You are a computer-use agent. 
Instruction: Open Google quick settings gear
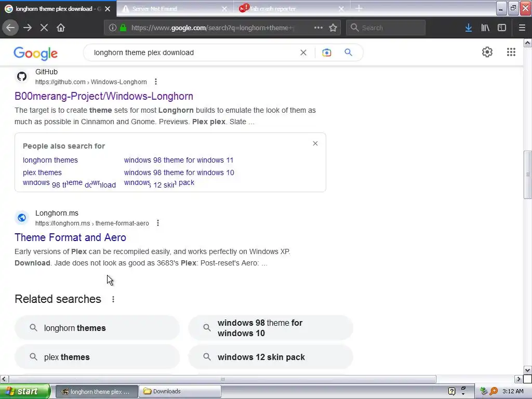pos(487,52)
